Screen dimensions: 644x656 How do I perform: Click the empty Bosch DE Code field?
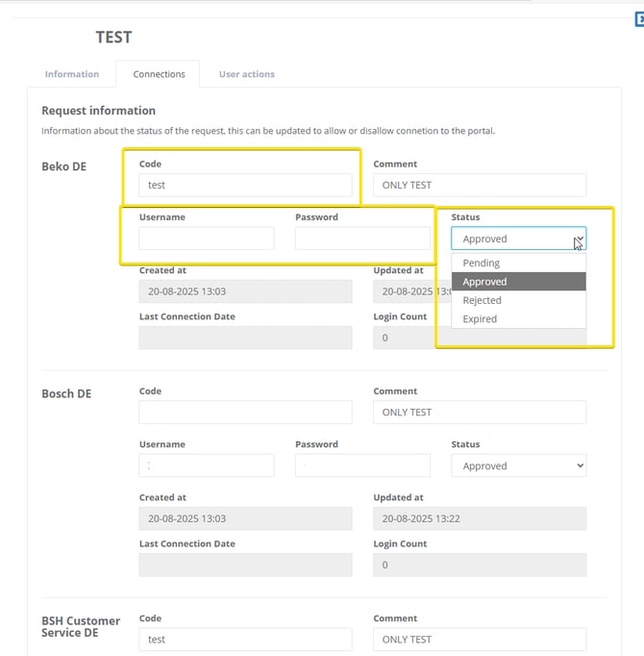pos(245,412)
